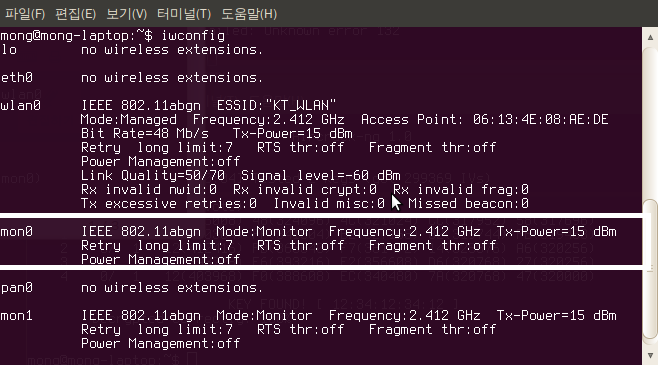Screen dimensions: 658x365
Task: Click the Link Quality=50/70 text
Action: coord(153,175)
